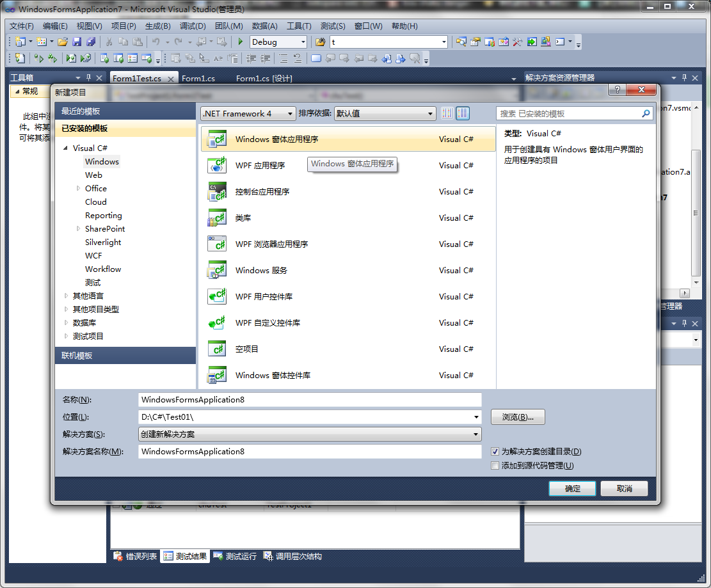Select the 类库 template
This screenshot has width=711, height=588.
pos(348,218)
